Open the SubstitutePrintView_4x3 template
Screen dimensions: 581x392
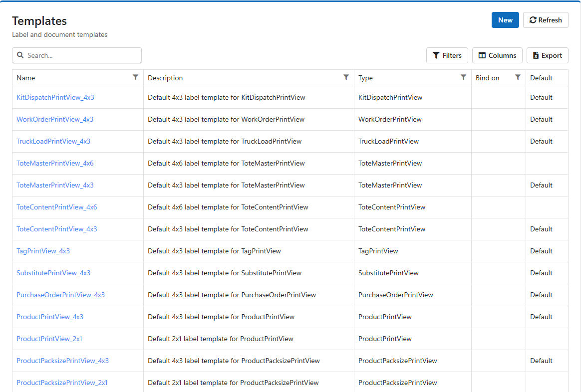click(53, 273)
